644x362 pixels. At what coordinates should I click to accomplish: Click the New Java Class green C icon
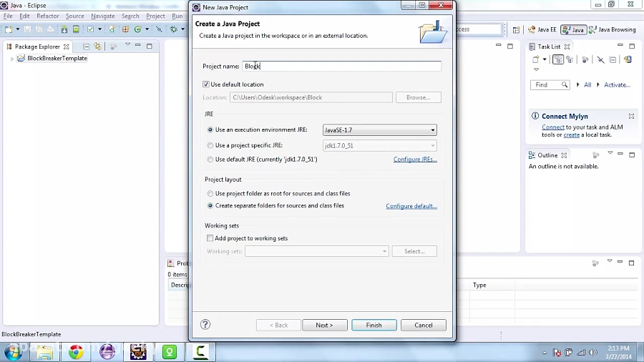coord(138,29)
